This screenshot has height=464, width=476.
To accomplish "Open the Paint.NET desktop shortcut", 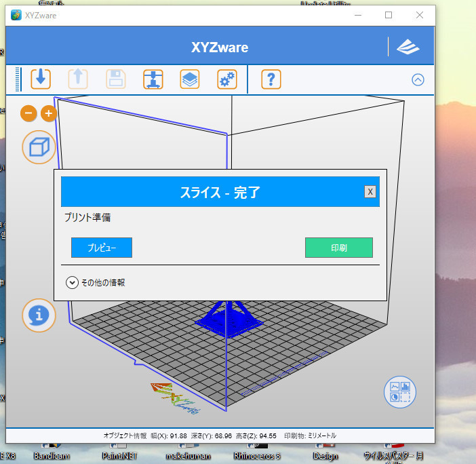I will tap(119, 452).
